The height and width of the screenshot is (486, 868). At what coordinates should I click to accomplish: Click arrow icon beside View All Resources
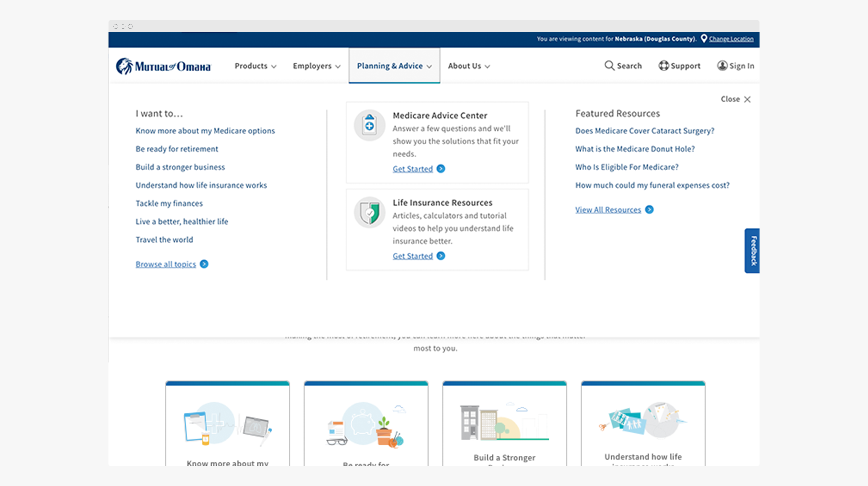tap(649, 209)
